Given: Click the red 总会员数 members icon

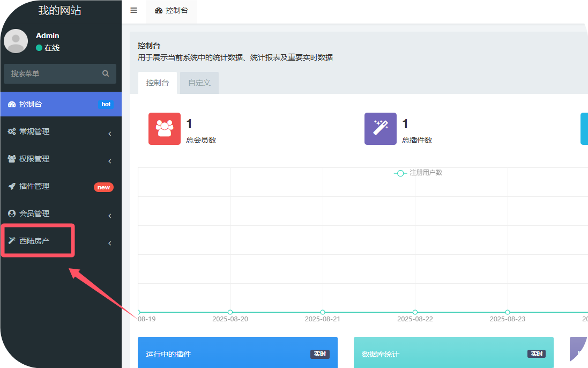Looking at the screenshot, I should tap(165, 129).
